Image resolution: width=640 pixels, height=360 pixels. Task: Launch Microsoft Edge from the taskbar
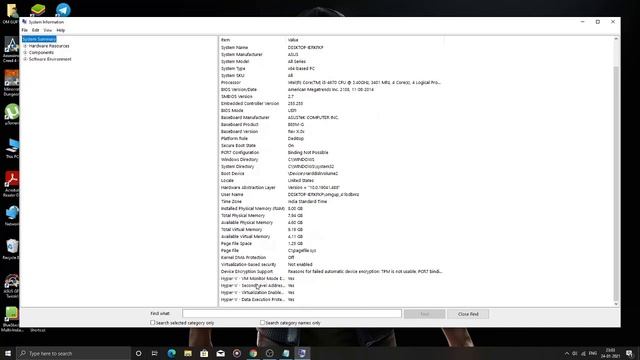(x=171, y=353)
